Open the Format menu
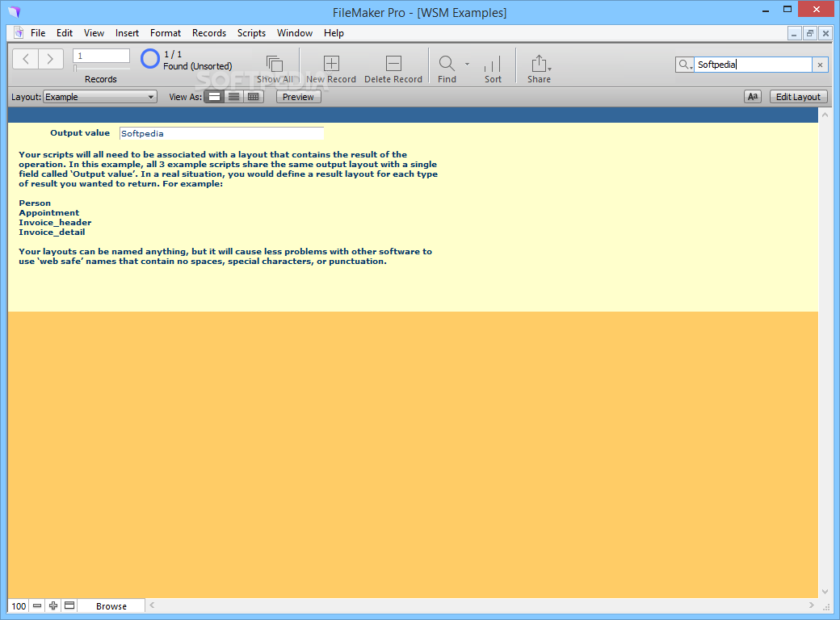This screenshot has width=840, height=620. 166,32
